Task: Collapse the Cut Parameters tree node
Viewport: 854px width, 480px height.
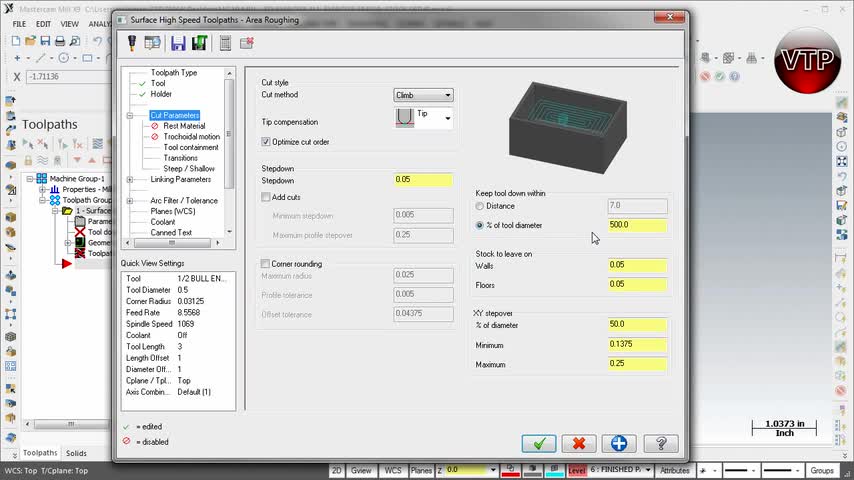Action: coord(130,116)
